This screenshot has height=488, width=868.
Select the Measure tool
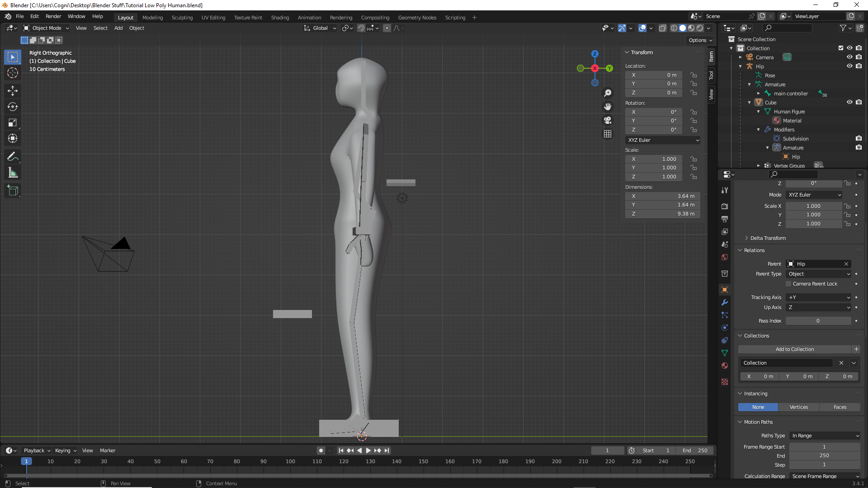pos(12,172)
